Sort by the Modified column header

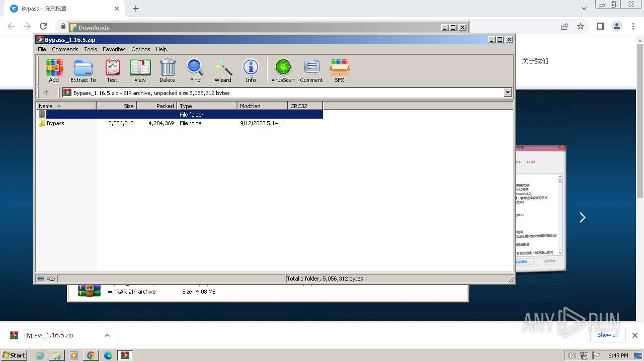(262, 106)
